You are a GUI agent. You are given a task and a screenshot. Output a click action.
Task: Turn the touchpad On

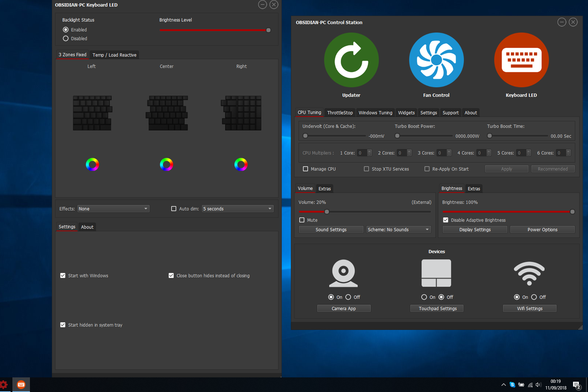pos(424,297)
